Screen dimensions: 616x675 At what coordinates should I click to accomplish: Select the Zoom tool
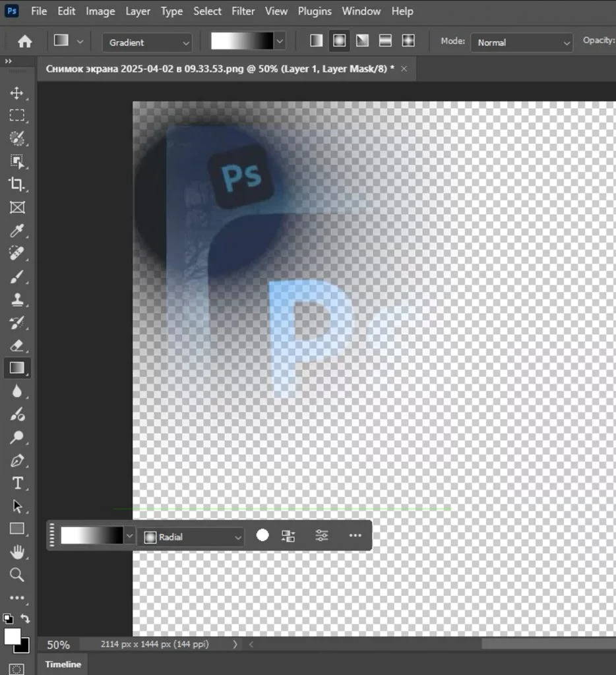click(x=18, y=575)
